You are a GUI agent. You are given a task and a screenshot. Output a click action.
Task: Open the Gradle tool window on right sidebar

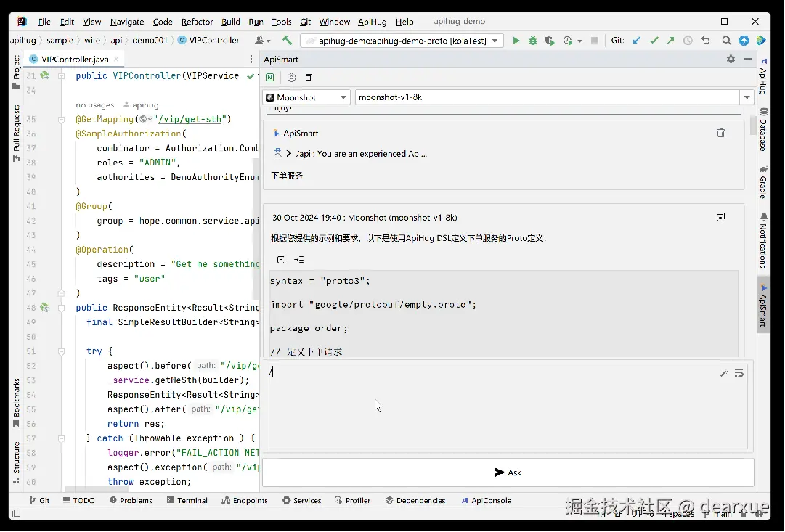coord(763,181)
